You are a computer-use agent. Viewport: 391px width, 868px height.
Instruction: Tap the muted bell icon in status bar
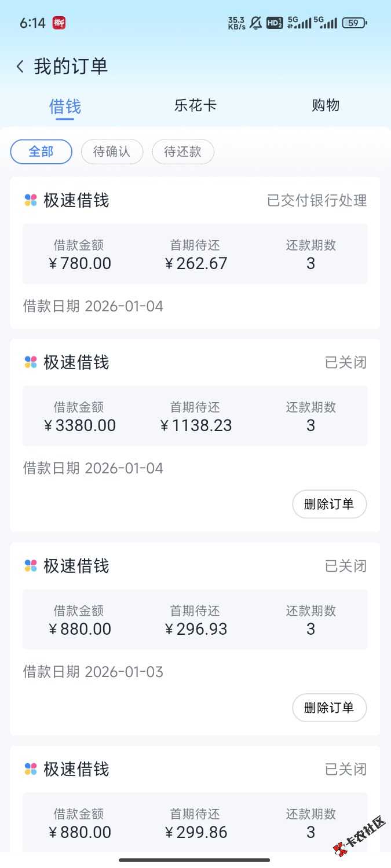tap(255, 23)
